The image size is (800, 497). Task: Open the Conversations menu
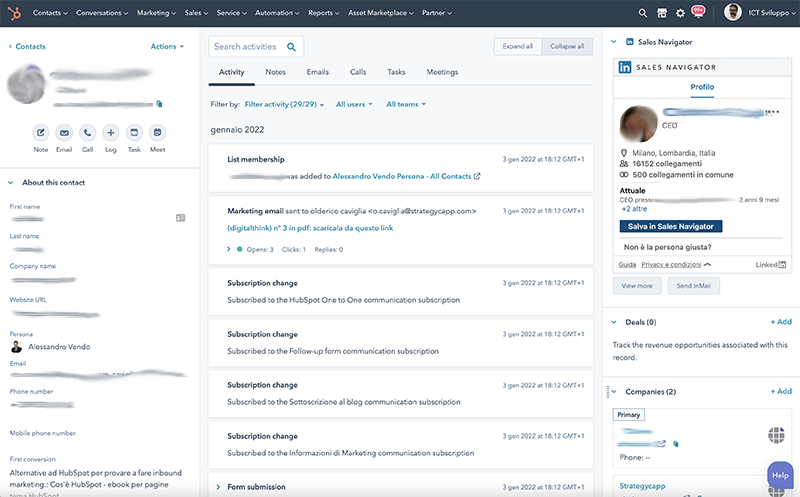coord(102,13)
